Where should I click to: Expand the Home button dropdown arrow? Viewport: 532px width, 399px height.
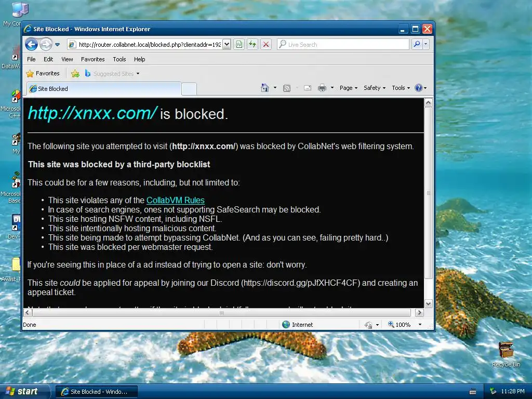coord(275,88)
